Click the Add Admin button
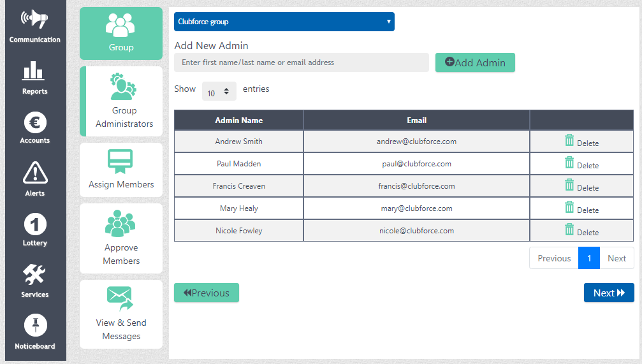The width and height of the screenshot is (642, 364). 475,62
